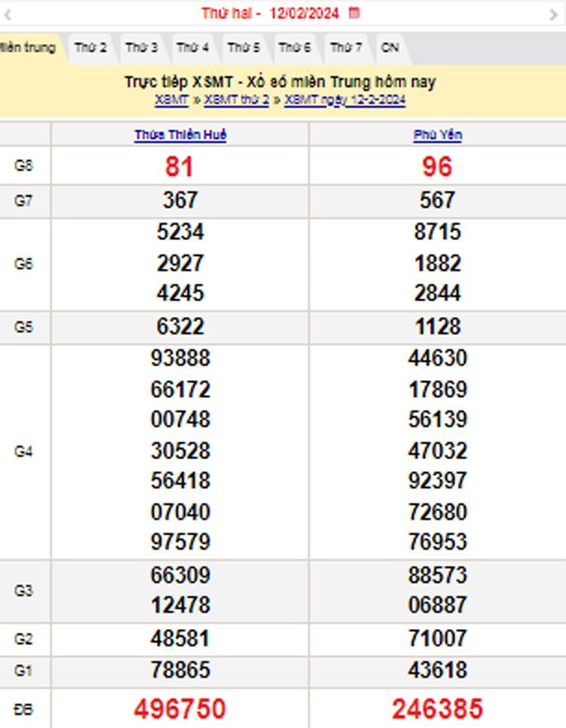Viewport: 566px width, 728px height.
Task: Click the date text Thứ hai 12/02/2024
Action: coord(270,13)
